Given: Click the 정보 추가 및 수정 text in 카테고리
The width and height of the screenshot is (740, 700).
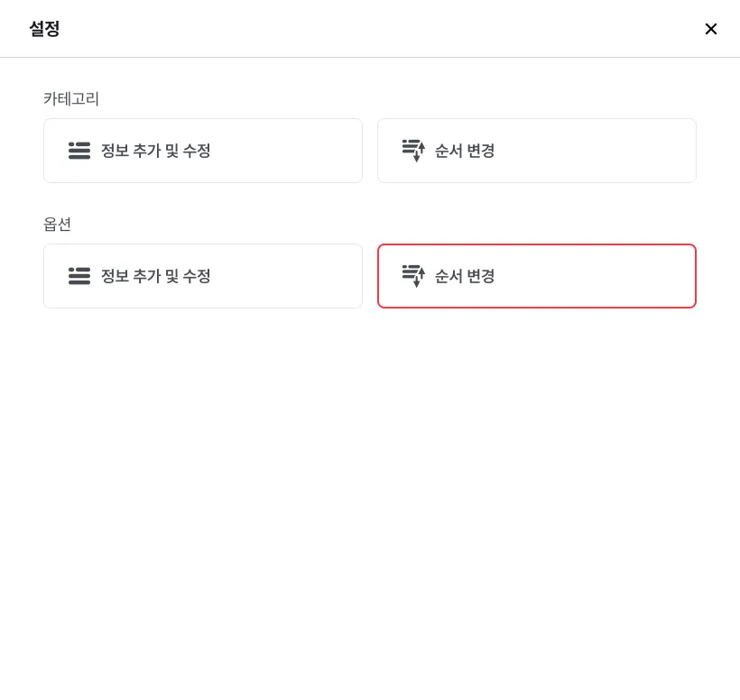Looking at the screenshot, I should 156,151.
